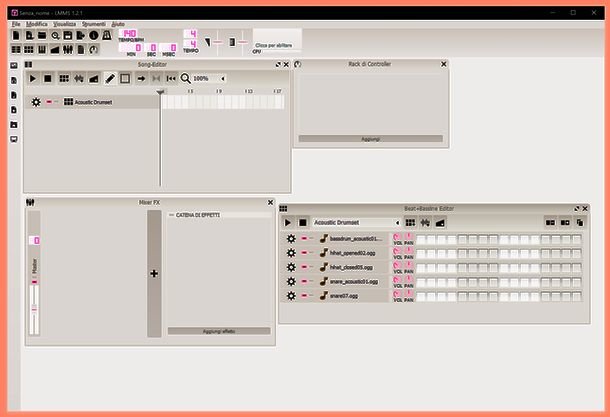Open the My Samples sidebar tab

coord(14,95)
